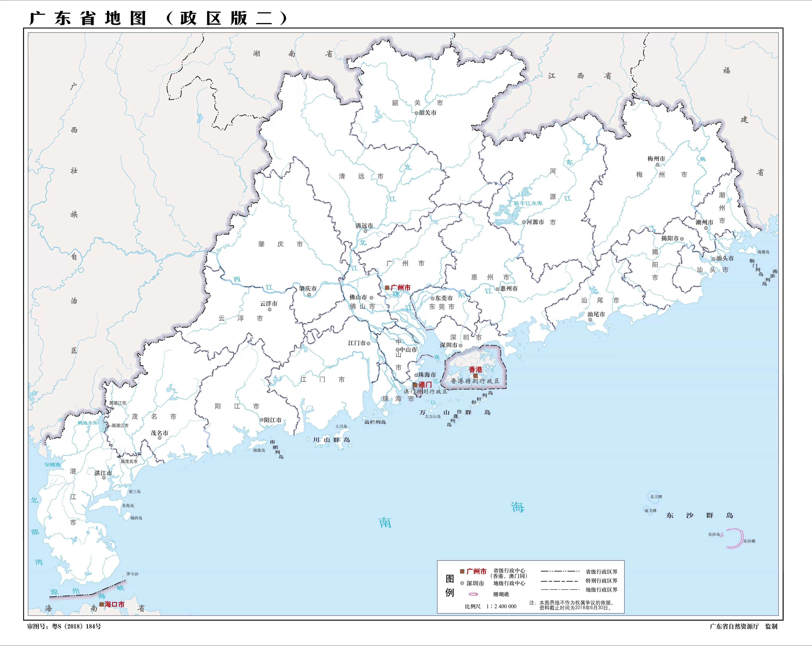Screen dimensions: 812x646
Task: Click the 南卫滩 label
Action: tap(650, 511)
